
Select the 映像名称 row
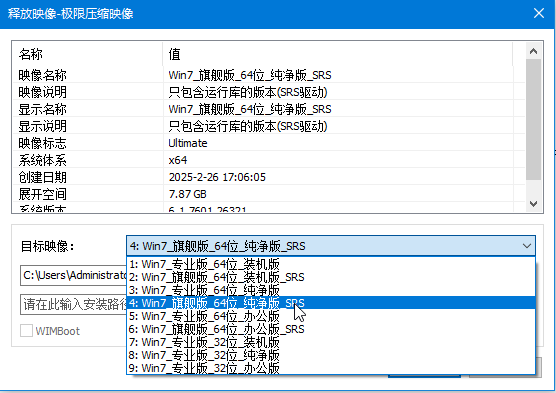click(x=269, y=75)
